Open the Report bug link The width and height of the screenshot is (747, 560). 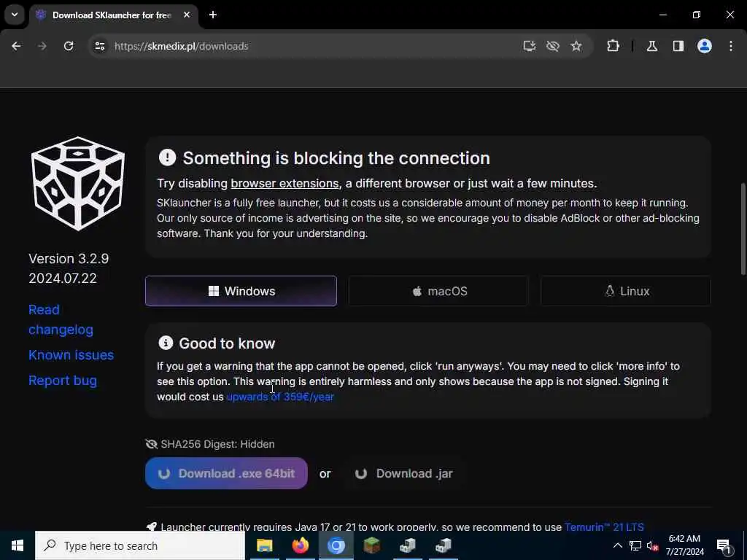(x=63, y=381)
